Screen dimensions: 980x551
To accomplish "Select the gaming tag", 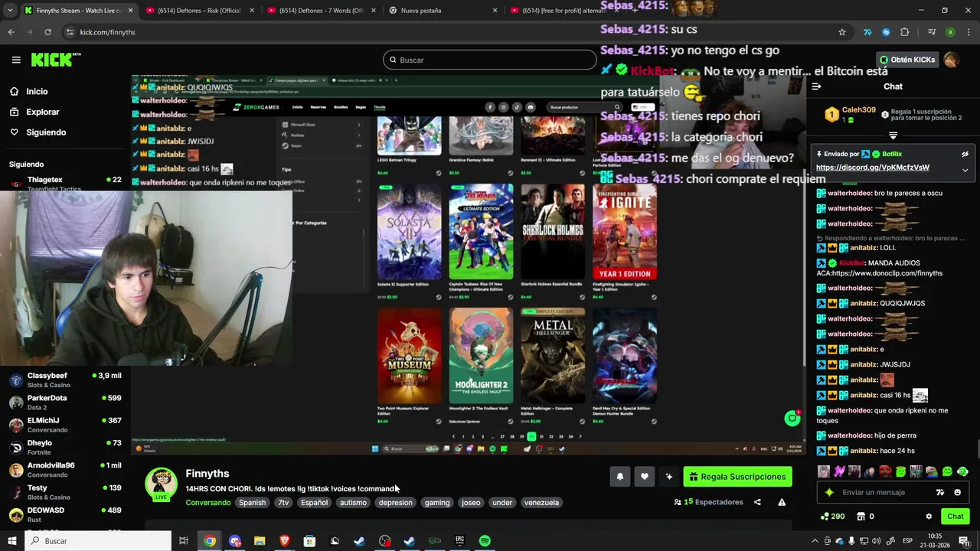I will (x=437, y=503).
